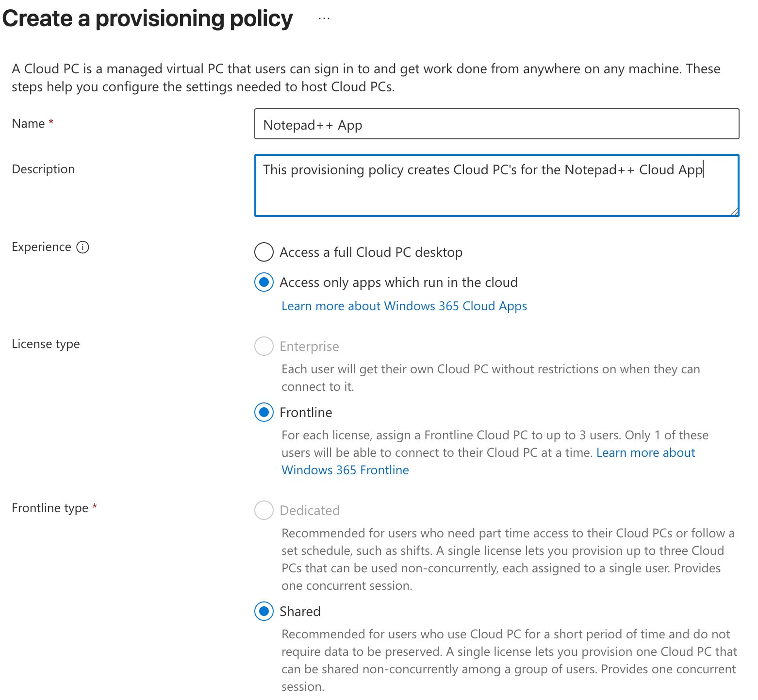Choose "Access only apps which run in the cloud"
Image resolution: width=758 pixels, height=700 pixels.
[x=264, y=282]
